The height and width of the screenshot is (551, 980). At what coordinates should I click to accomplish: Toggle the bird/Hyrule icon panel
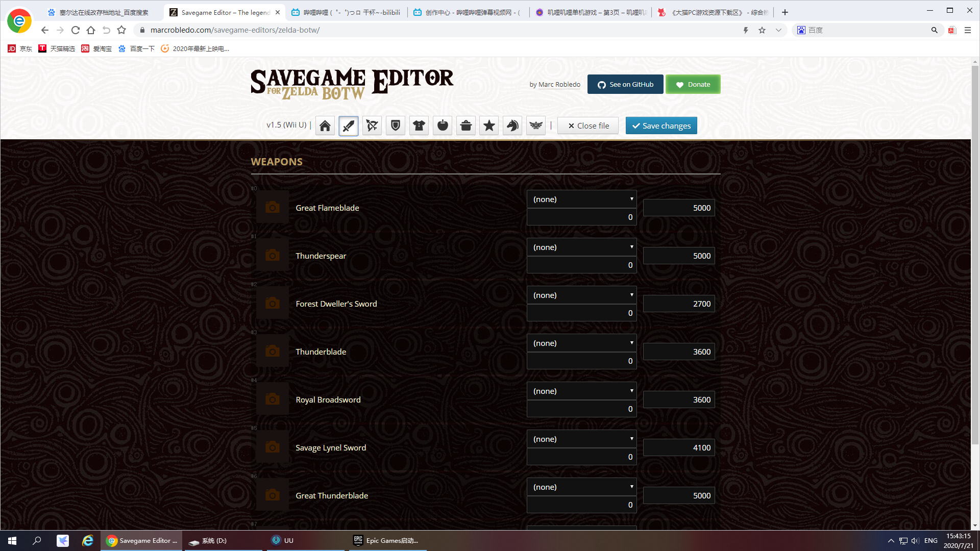point(535,125)
